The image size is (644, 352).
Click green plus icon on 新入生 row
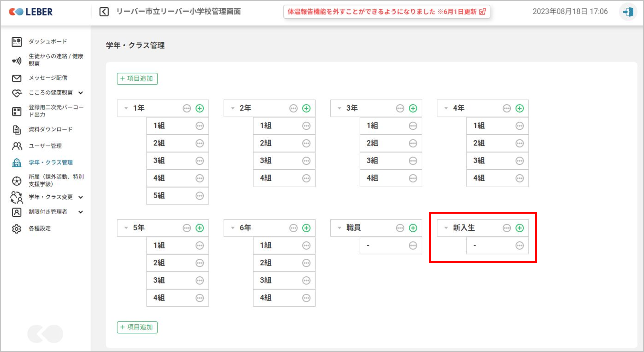pyautogui.click(x=519, y=228)
